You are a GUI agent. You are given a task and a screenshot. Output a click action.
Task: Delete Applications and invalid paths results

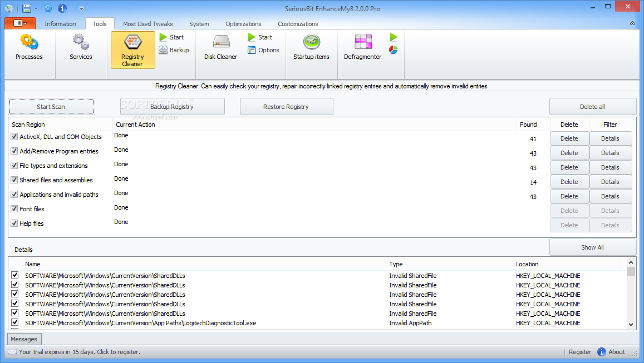pyautogui.click(x=569, y=196)
